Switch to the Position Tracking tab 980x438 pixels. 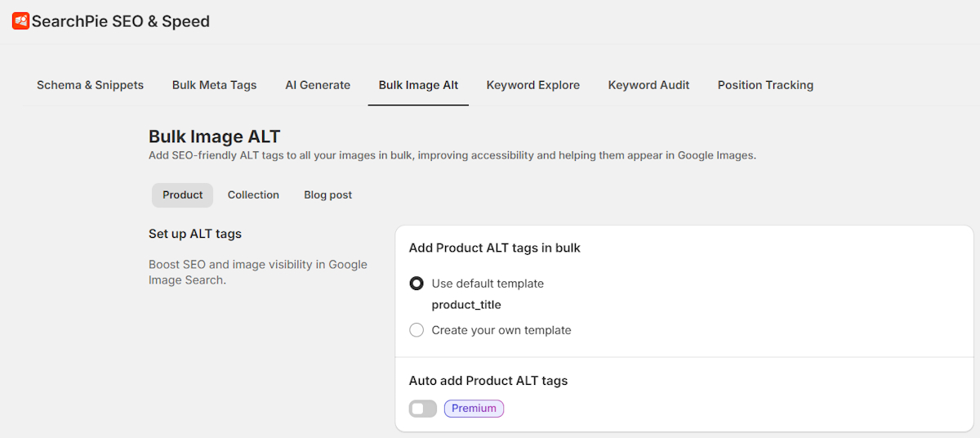[765, 85]
